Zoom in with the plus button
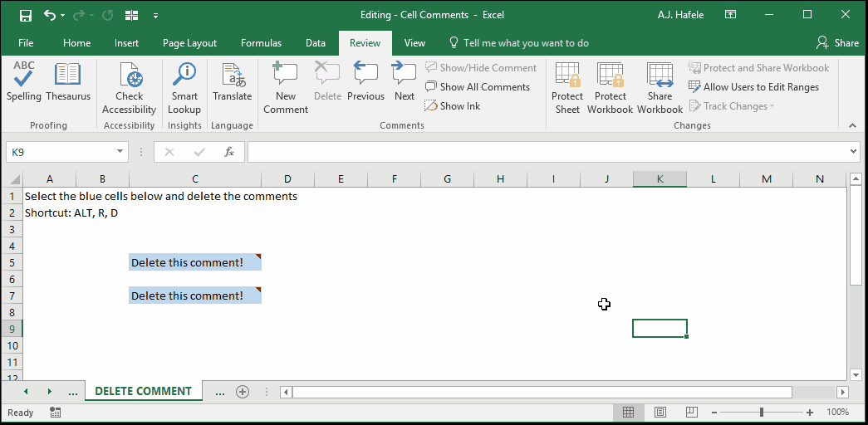This screenshot has width=868, height=425. tap(810, 413)
